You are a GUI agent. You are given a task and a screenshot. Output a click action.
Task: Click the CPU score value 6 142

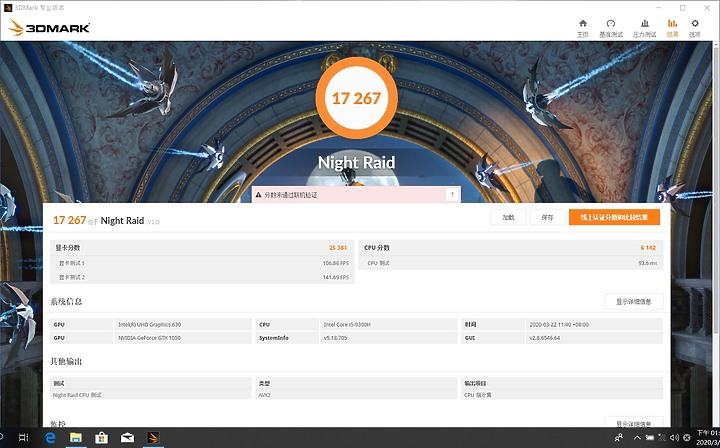click(648, 247)
